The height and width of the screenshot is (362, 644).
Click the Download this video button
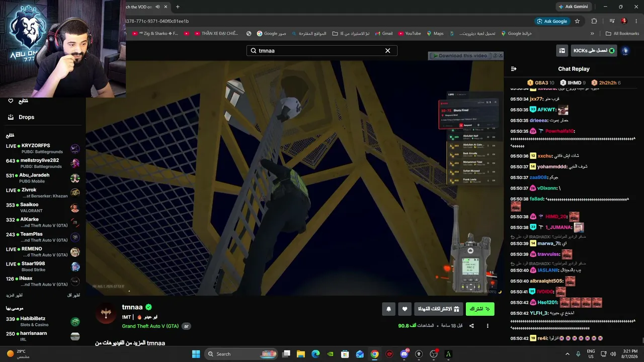(460, 56)
